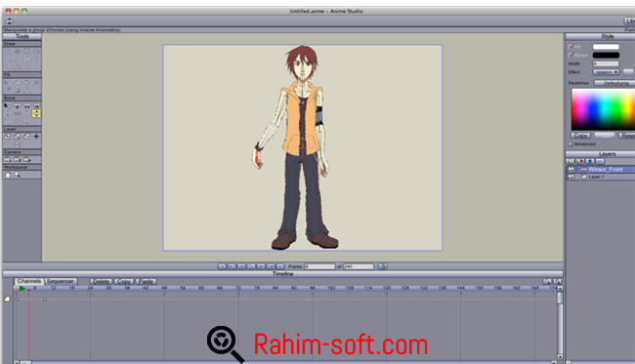Select the Winsor_Front layer name
Image resolution: width=635 pixels, height=364 pixels.
pos(605,170)
